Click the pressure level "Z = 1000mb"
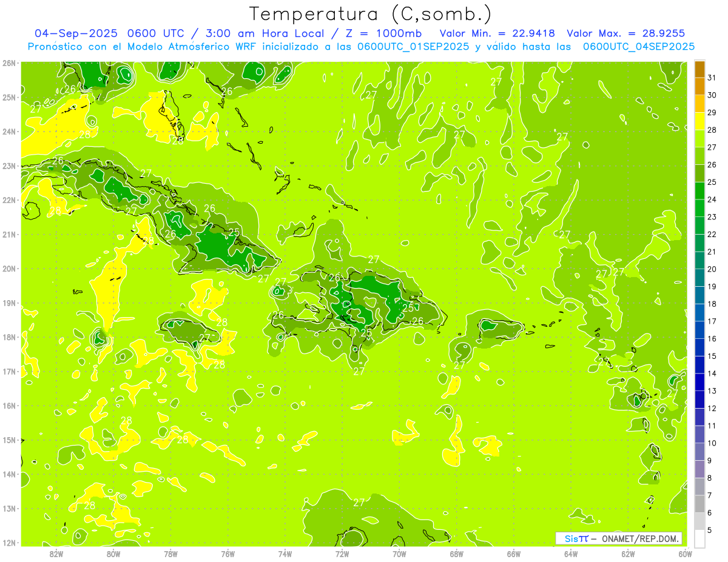728x562 pixels. click(x=383, y=33)
